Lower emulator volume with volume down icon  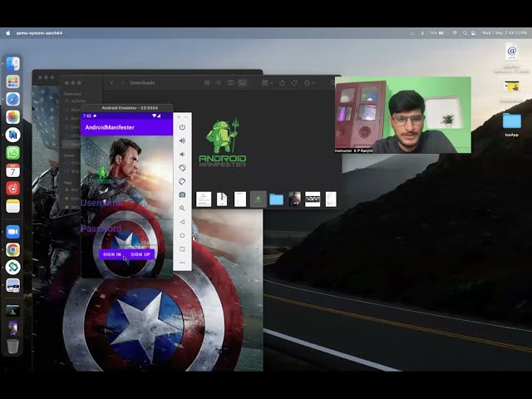(182, 155)
